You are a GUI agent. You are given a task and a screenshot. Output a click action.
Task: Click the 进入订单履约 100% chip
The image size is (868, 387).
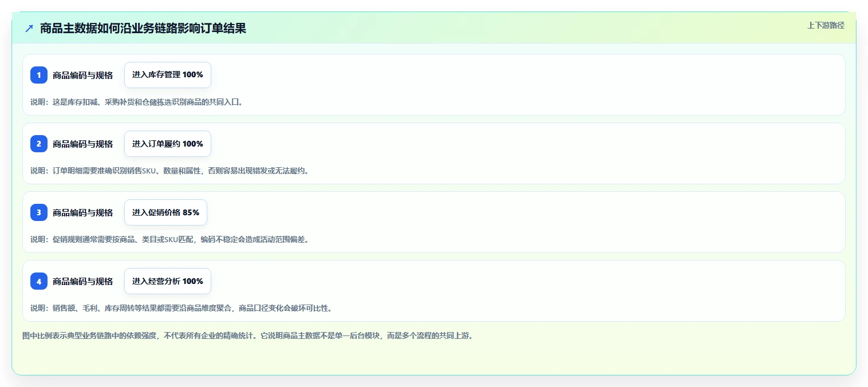click(168, 144)
